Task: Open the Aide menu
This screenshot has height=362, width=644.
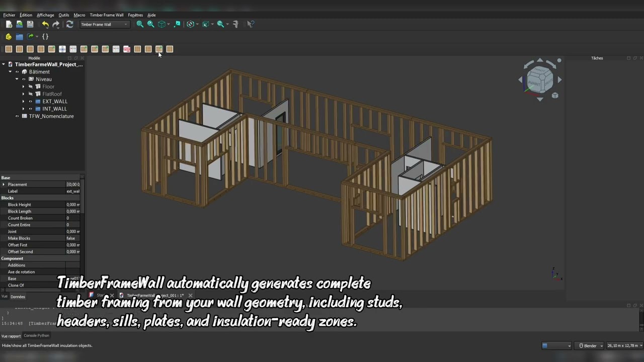Action: (151, 15)
